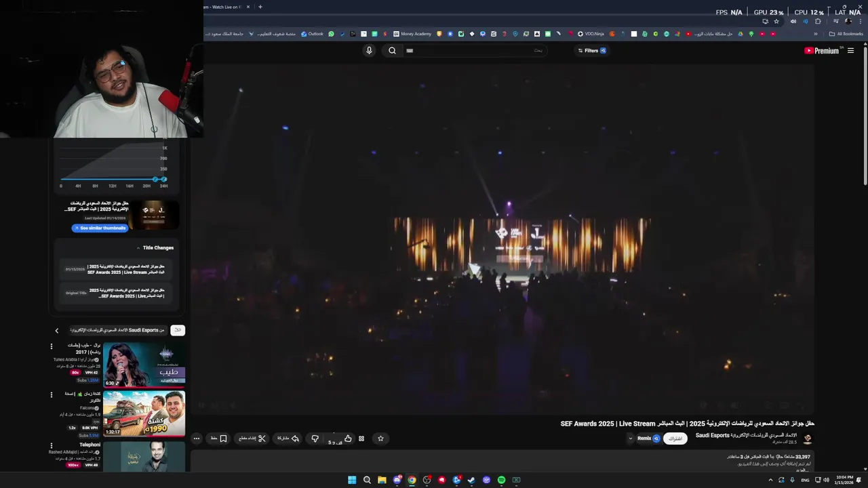The width and height of the screenshot is (868, 488).
Task: Click back chevron in suggestions chip bar
Action: (57, 330)
